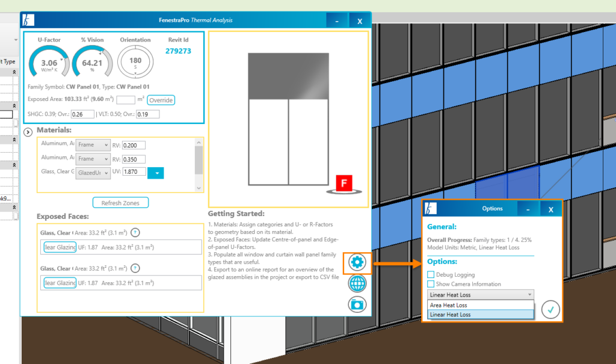Click the globe online report icon
616x364 pixels.
pyautogui.click(x=357, y=283)
